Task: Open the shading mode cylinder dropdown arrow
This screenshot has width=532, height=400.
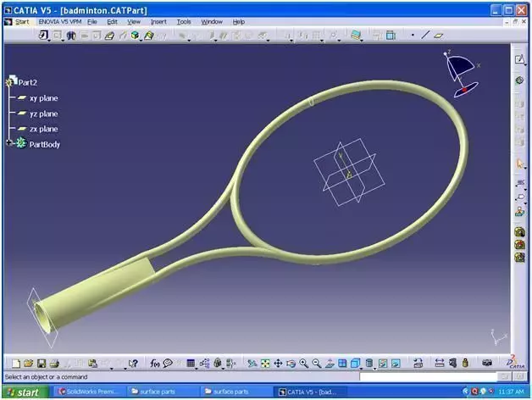Action: coord(375,369)
